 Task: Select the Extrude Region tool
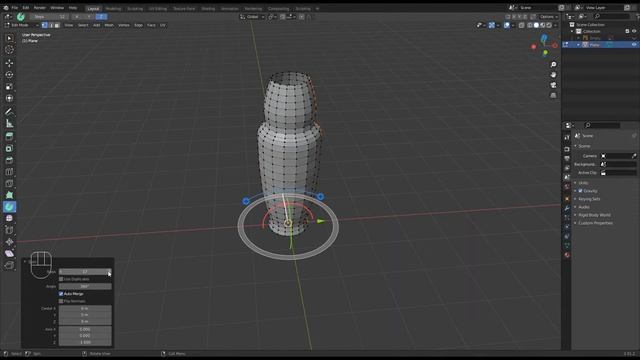pos(9,136)
